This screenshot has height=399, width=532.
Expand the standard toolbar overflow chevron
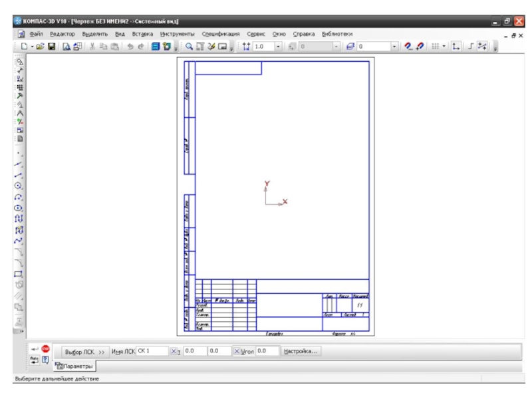[x=176, y=49]
